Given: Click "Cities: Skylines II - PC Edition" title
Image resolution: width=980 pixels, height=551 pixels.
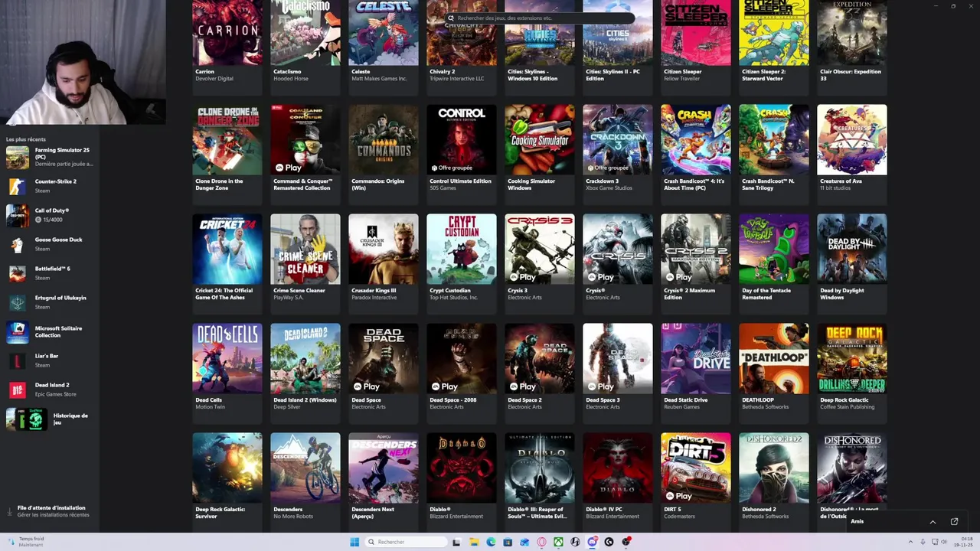Looking at the screenshot, I should pyautogui.click(x=612, y=75).
